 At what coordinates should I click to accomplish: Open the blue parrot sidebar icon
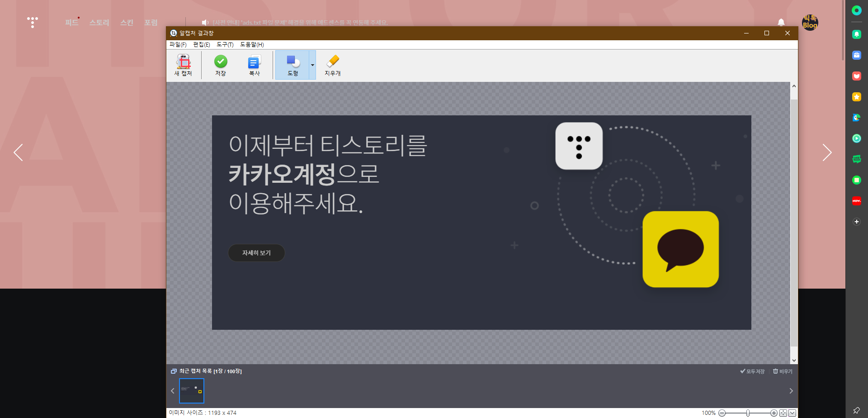857,118
